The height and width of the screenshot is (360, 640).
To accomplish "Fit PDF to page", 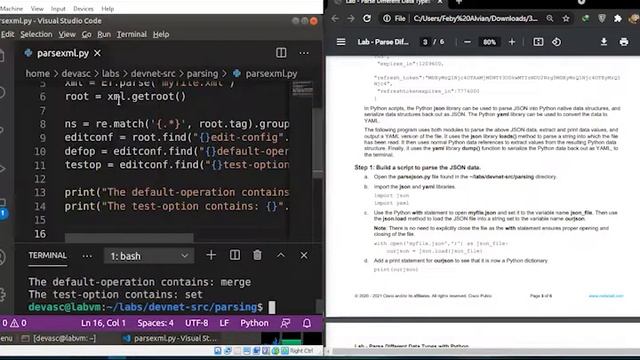I will [x=538, y=42].
